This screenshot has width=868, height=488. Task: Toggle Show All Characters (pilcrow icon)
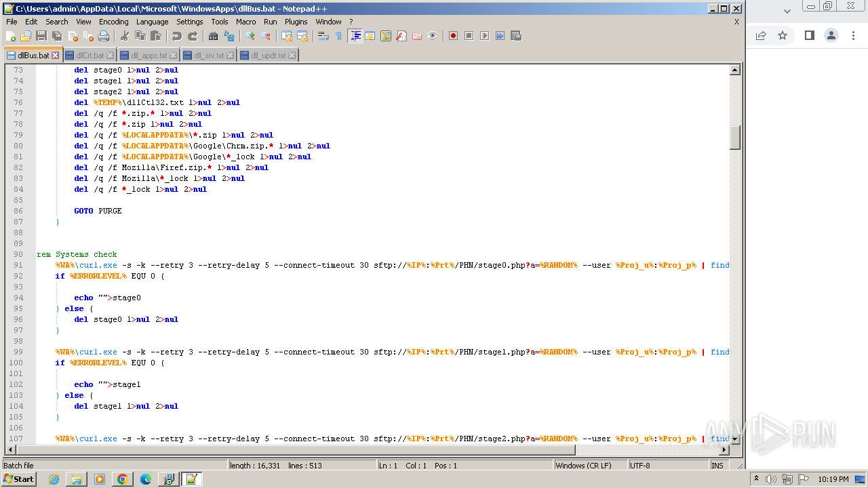[x=339, y=36]
